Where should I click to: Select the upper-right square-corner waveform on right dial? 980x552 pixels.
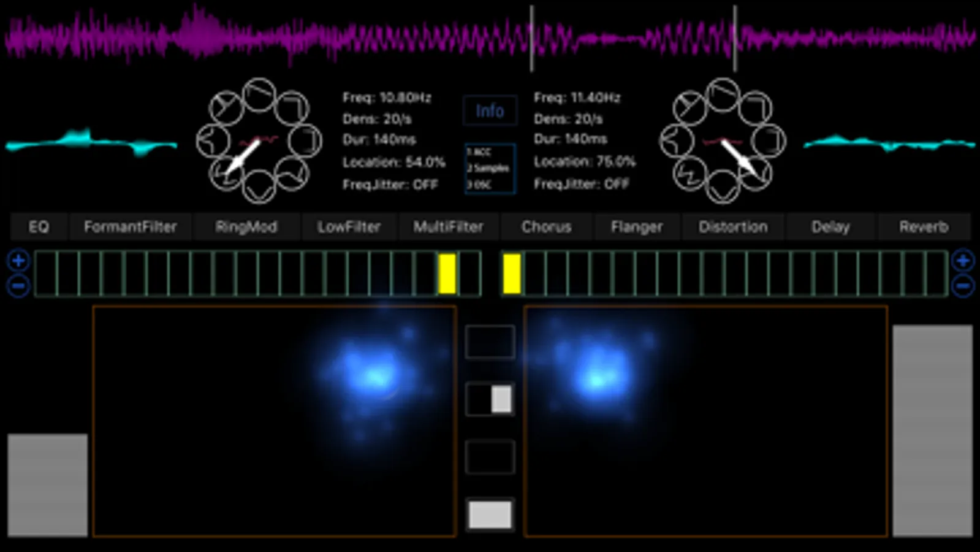(755, 109)
